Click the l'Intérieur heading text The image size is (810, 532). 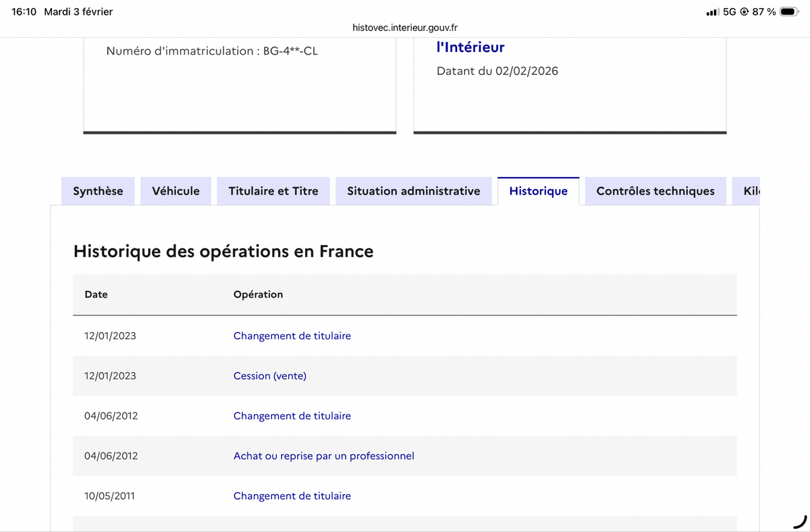point(470,47)
